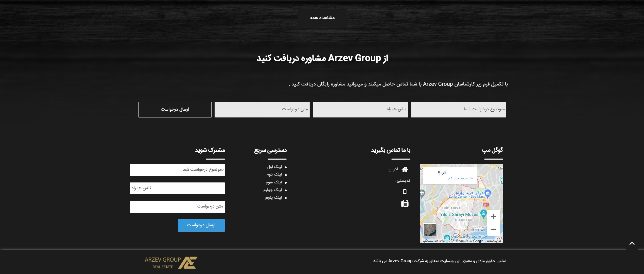This screenshot has height=274, width=644.
Task: Open the لینک پنجم quick link
Action: pos(273,198)
